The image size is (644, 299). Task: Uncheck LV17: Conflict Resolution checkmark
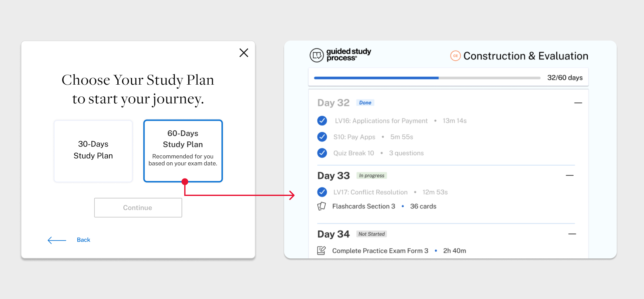click(x=322, y=192)
